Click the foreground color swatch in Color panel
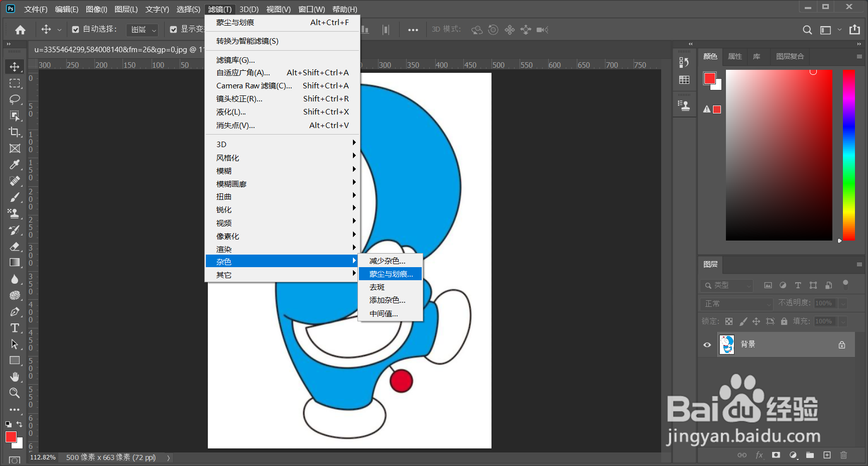868x466 pixels. pos(709,78)
